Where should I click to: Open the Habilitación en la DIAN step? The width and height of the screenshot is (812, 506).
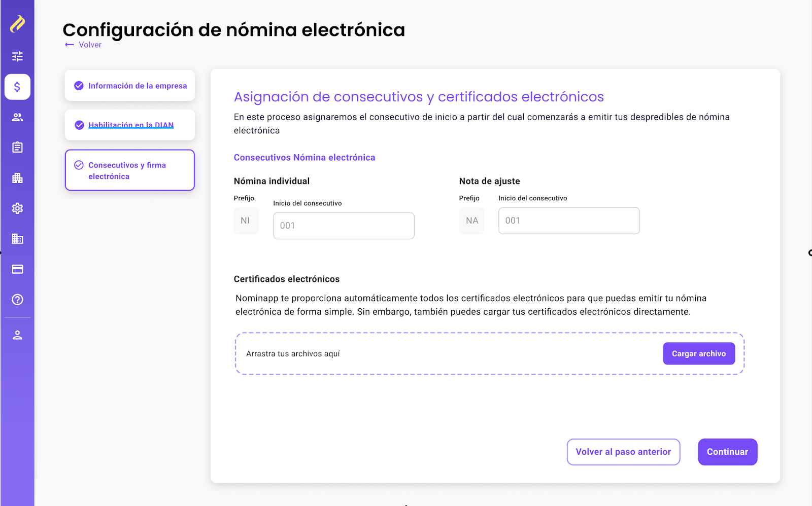pos(130,125)
